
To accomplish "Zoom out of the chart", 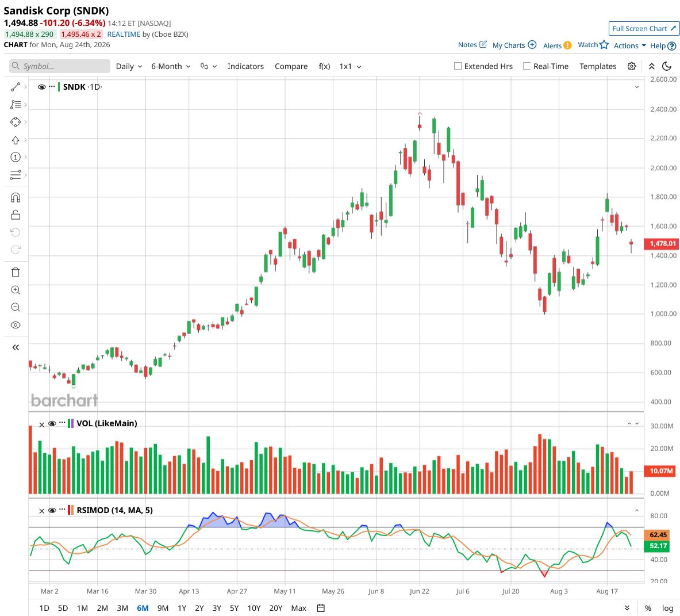I will pos(16,308).
